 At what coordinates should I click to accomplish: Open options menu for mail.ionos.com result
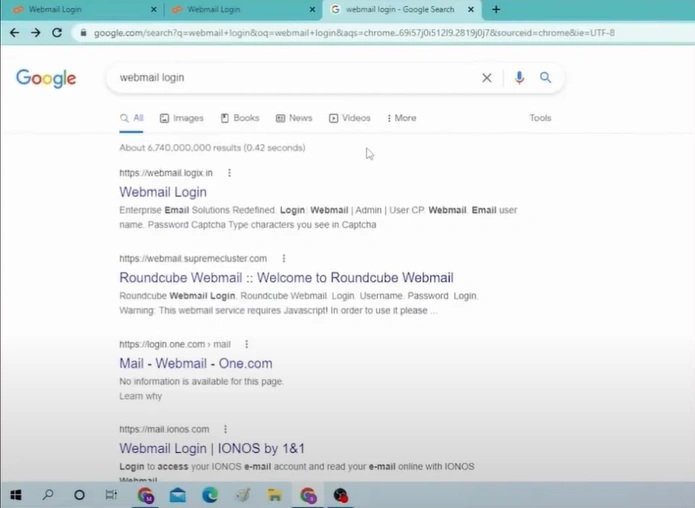pos(225,429)
